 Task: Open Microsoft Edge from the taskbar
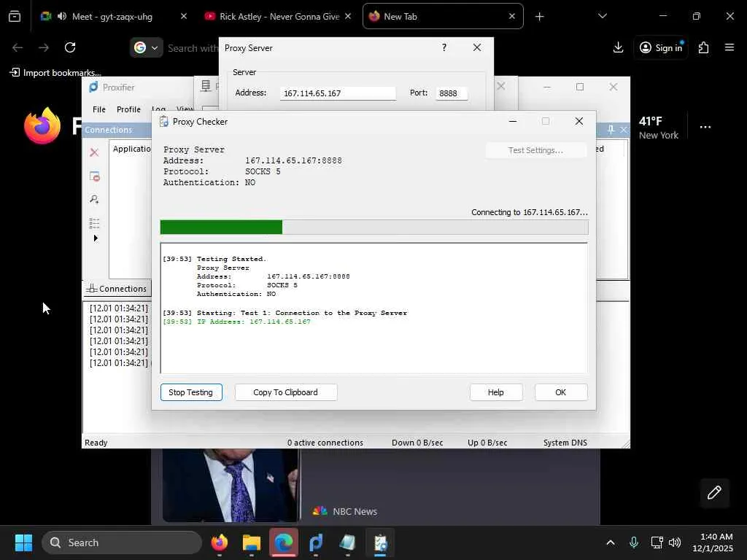click(x=284, y=542)
